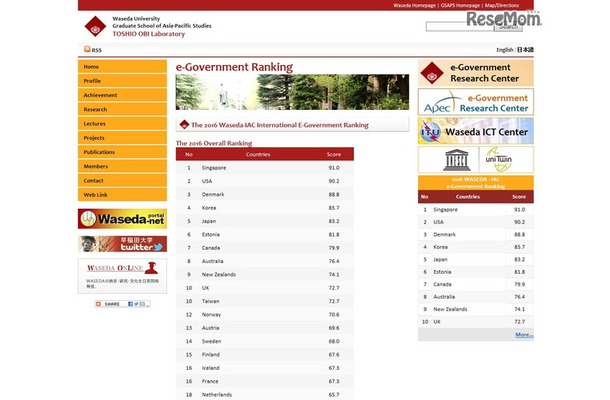Screen dimensions: 610x400
Task: Click the TOSHIO OBI Laboratory title
Action: [149, 34]
